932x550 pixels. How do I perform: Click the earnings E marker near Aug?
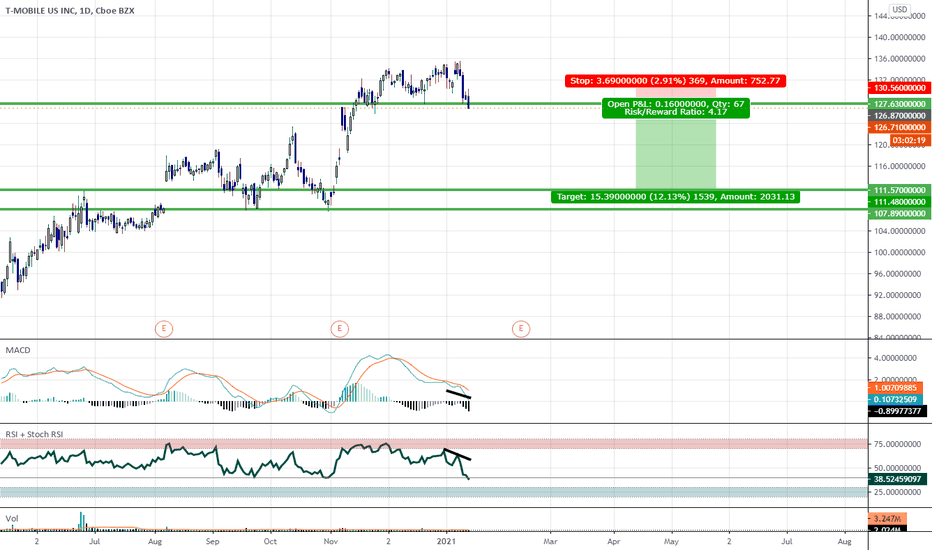pyautogui.click(x=164, y=328)
